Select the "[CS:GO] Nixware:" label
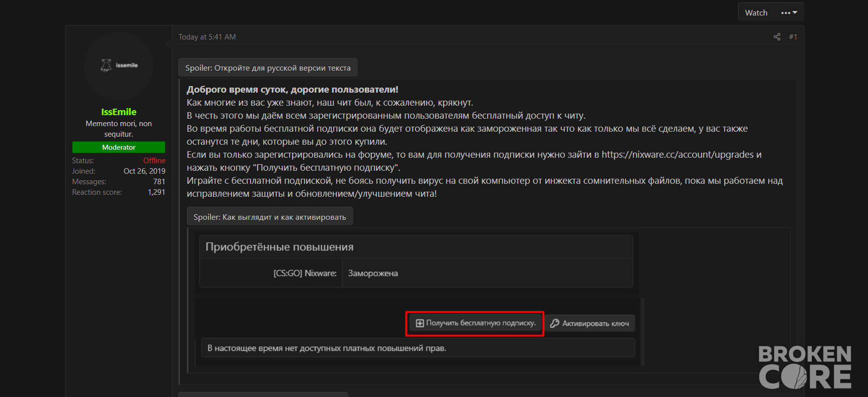Image resolution: width=868 pixels, height=397 pixels. point(305,273)
